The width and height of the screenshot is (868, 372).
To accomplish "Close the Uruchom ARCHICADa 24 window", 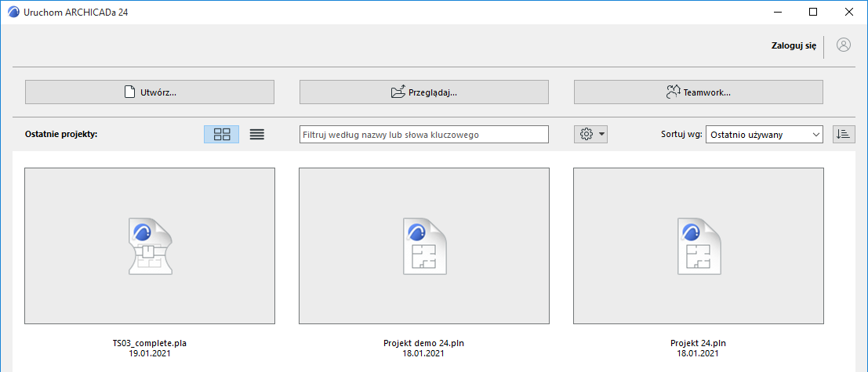I will click(848, 13).
